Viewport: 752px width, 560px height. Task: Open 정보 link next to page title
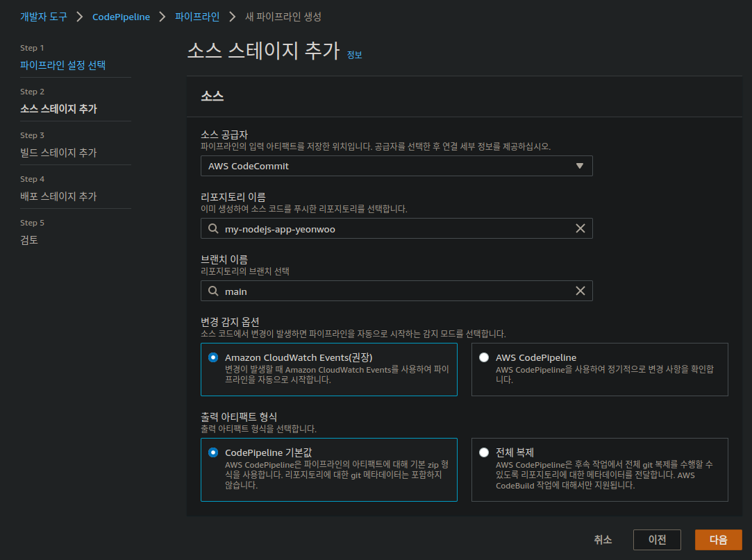point(354,55)
